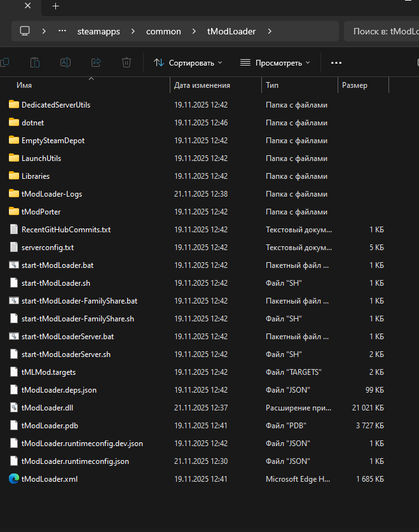
Task: Click the Rename icon in the toolbar
Action: 65,62
